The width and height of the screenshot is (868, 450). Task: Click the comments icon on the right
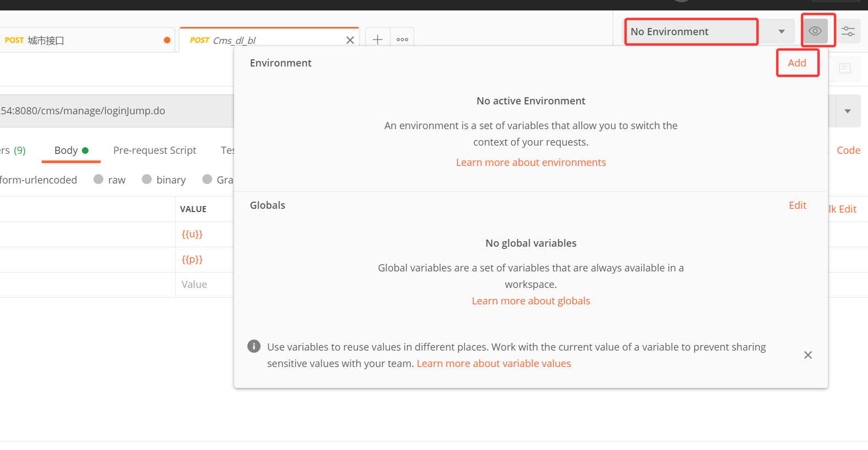point(844,69)
